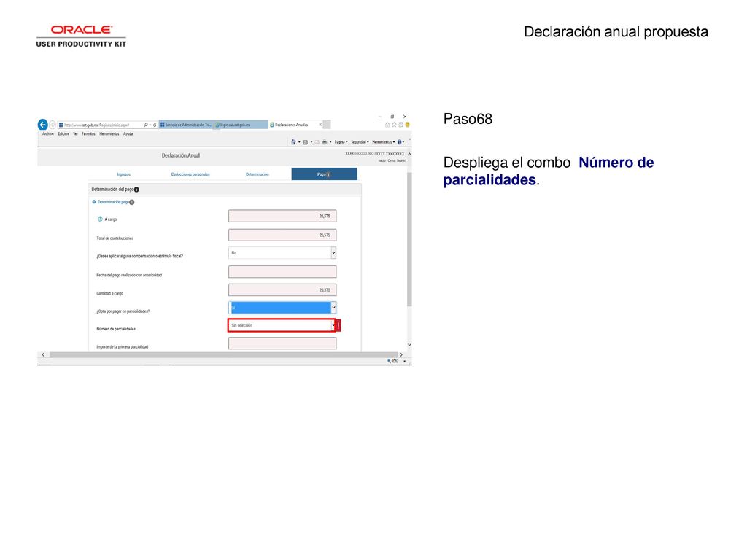The height and width of the screenshot is (560, 747).
Task: Click the Fecha del pago realizado con anterioridad field
Action: [x=282, y=272]
